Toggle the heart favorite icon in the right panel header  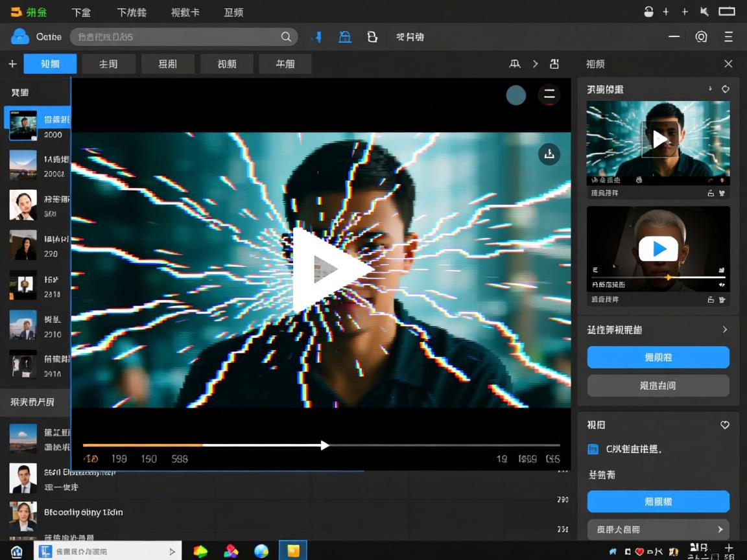(x=724, y=89)
